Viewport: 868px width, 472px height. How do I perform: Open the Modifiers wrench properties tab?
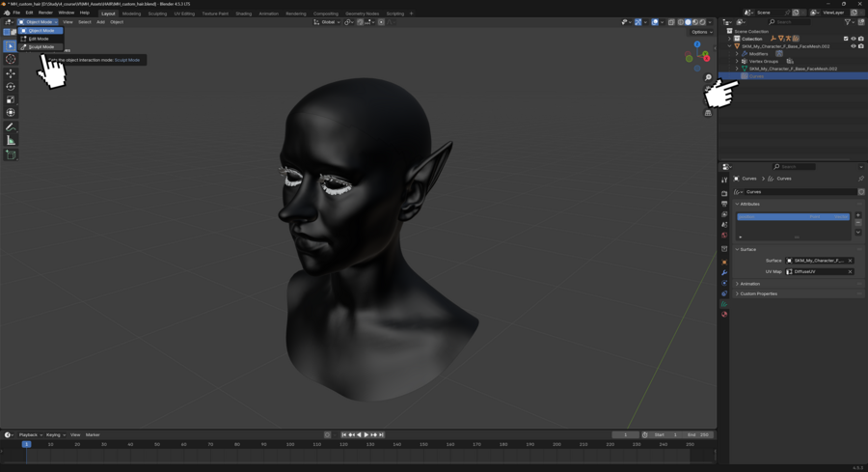(724, 273)
